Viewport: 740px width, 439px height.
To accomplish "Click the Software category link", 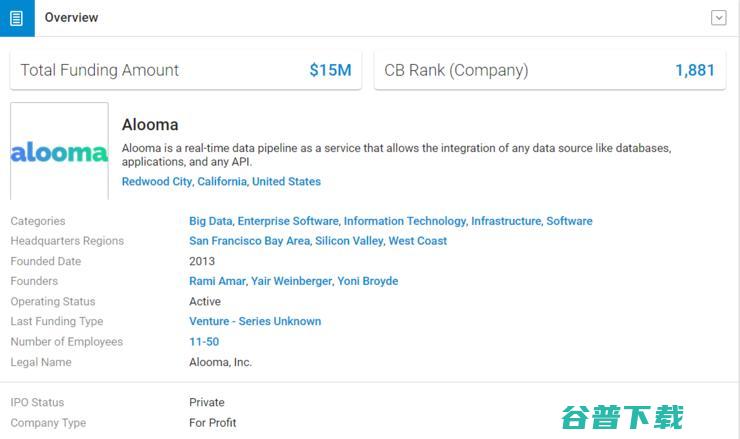I will coord(569,221).
